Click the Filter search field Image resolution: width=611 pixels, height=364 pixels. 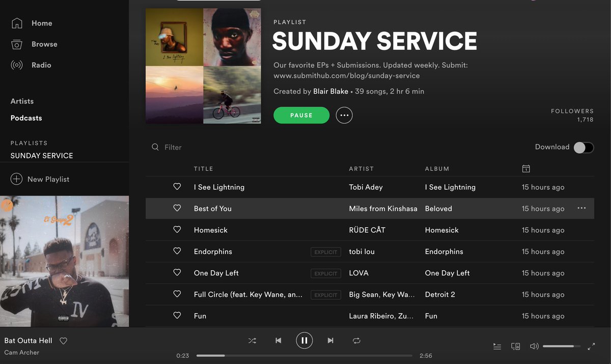pos(173,147)
